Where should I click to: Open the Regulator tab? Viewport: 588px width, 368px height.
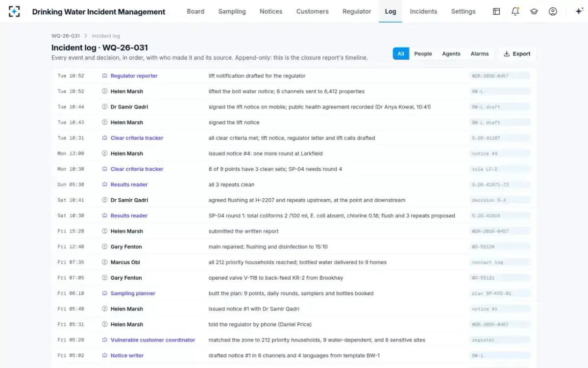[x=357, y=11]
